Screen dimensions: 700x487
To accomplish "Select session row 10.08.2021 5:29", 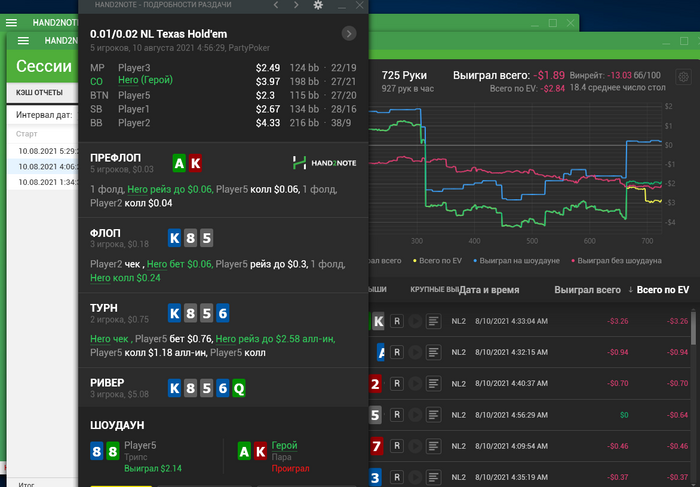I will 43,151.
